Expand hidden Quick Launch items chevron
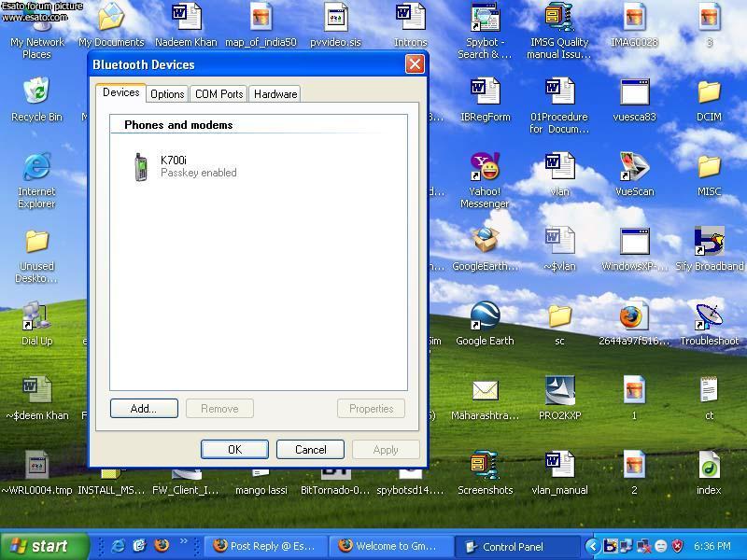Viewport: 747px width, 560px height. click(x=183, y=541)
